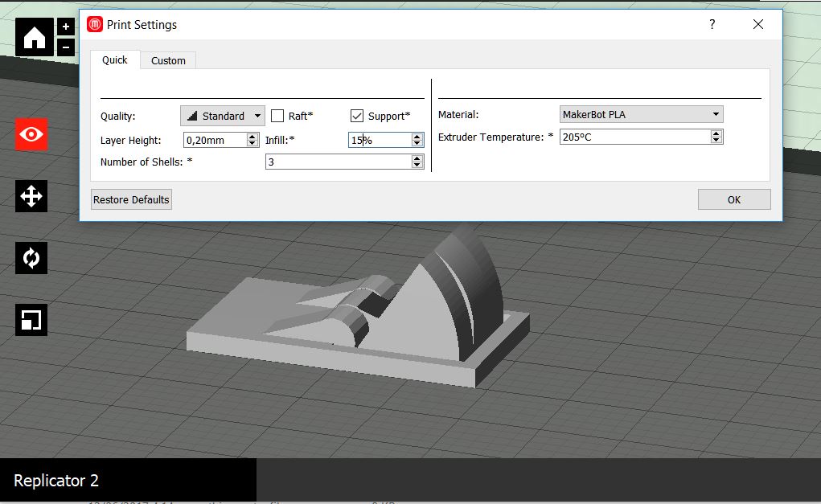Click the Quality: label text

[x=118, y=117]
